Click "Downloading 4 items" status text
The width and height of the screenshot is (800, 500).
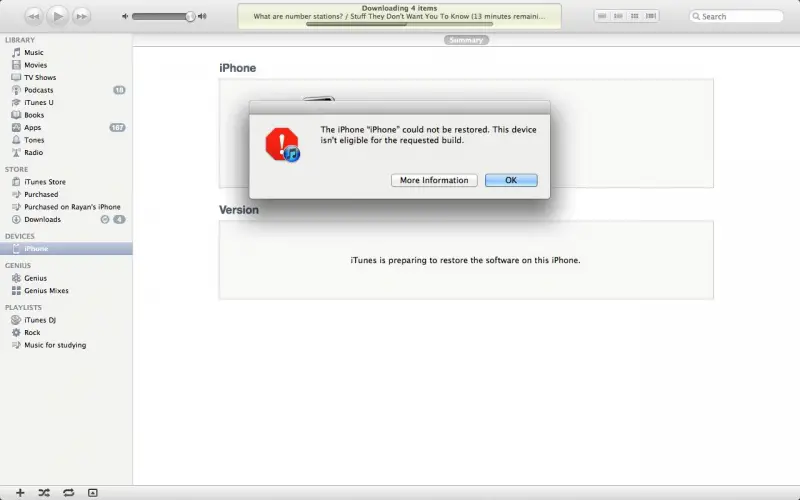(x=399, y=8)
